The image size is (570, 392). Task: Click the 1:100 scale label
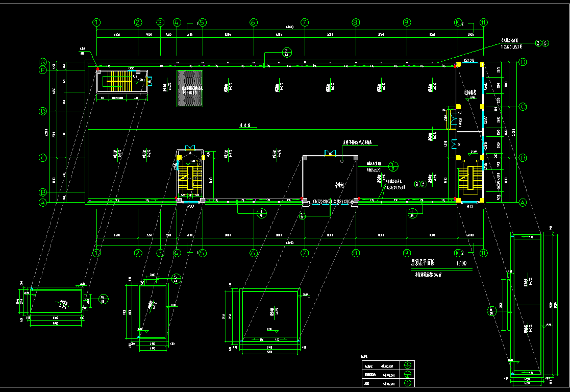(x=461, y=263)
